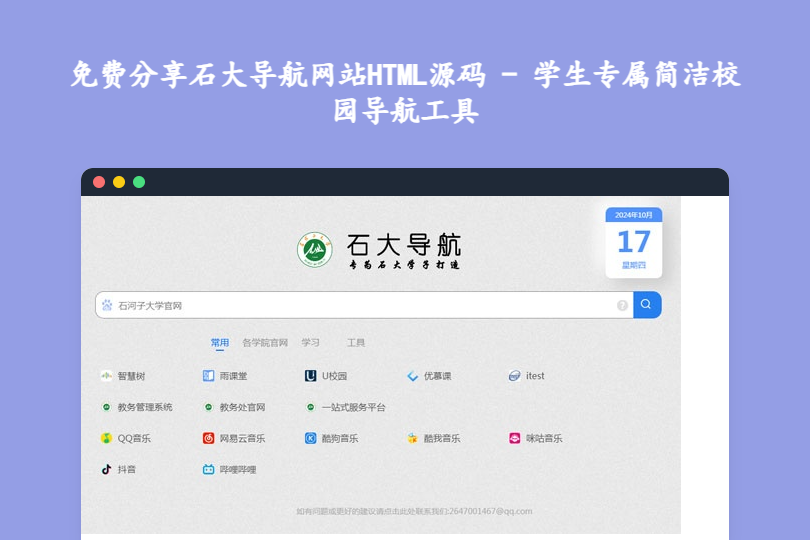This screenshot has width=810, height=540.
Task: Click the 酷我音乐 link text
Action: tap(442, 438)
